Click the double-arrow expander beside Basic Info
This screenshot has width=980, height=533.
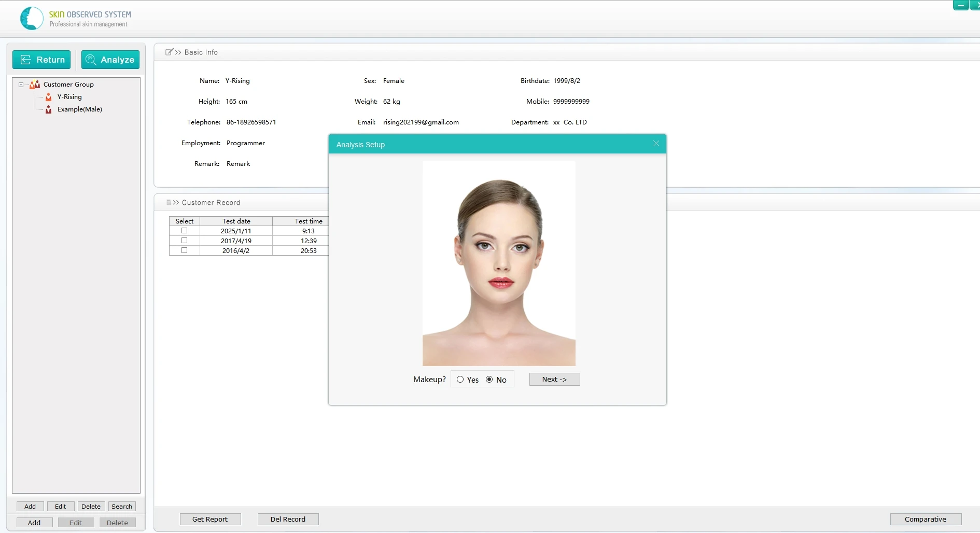point(178,52)
